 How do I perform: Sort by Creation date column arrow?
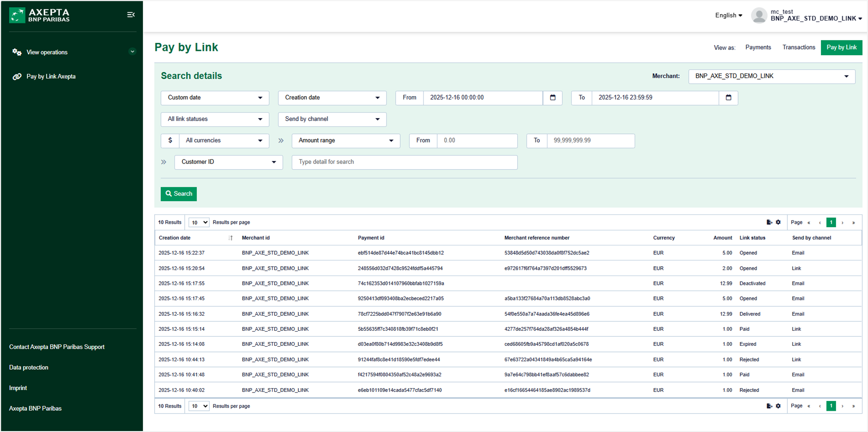(231, 238)
